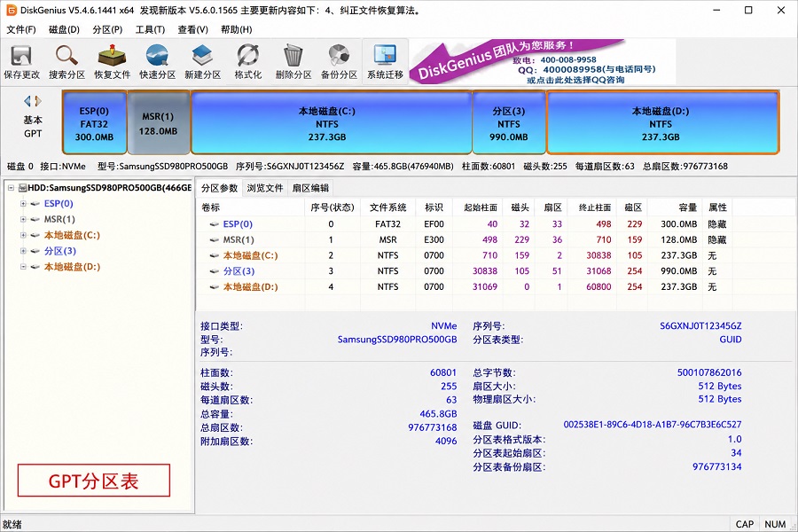798x532 pixels.
Task: Click the total bytes value 500107862016
Action: point(709,372)
